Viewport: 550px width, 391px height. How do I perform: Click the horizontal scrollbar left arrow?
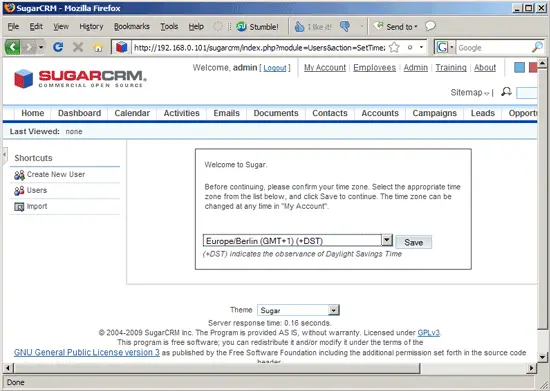[x=8, y=368]
